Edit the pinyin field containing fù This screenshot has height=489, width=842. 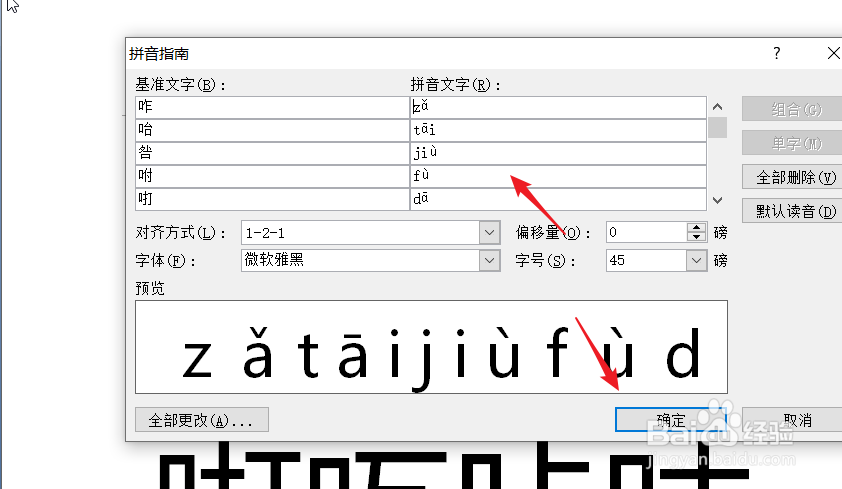(x=558, y=176)
